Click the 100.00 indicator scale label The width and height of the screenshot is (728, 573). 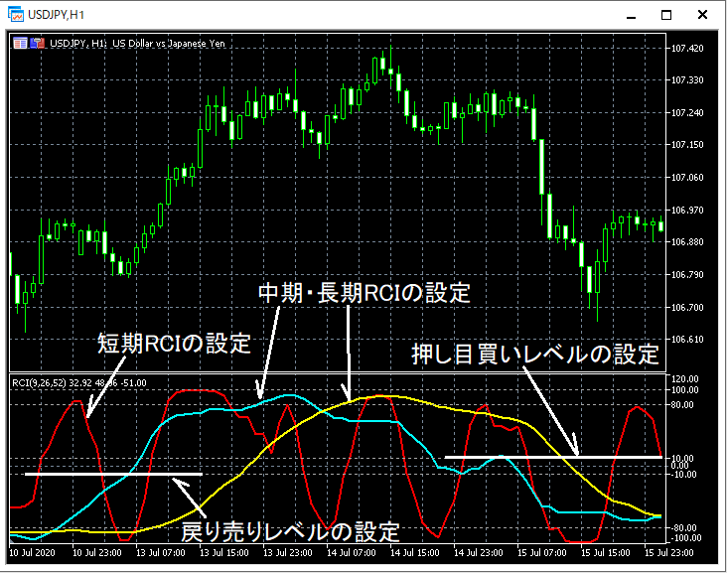coord(685,390)
